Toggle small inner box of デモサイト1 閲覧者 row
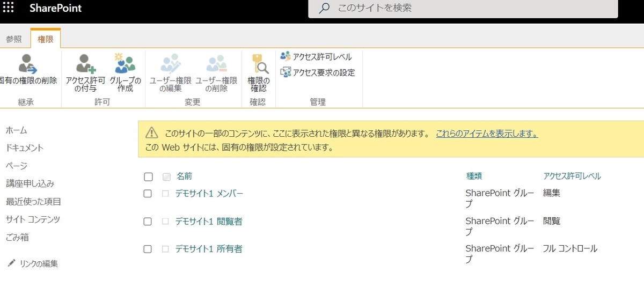The width and height of the screenshot is (644, 302). pyautogui.click(x=165, y=222)
